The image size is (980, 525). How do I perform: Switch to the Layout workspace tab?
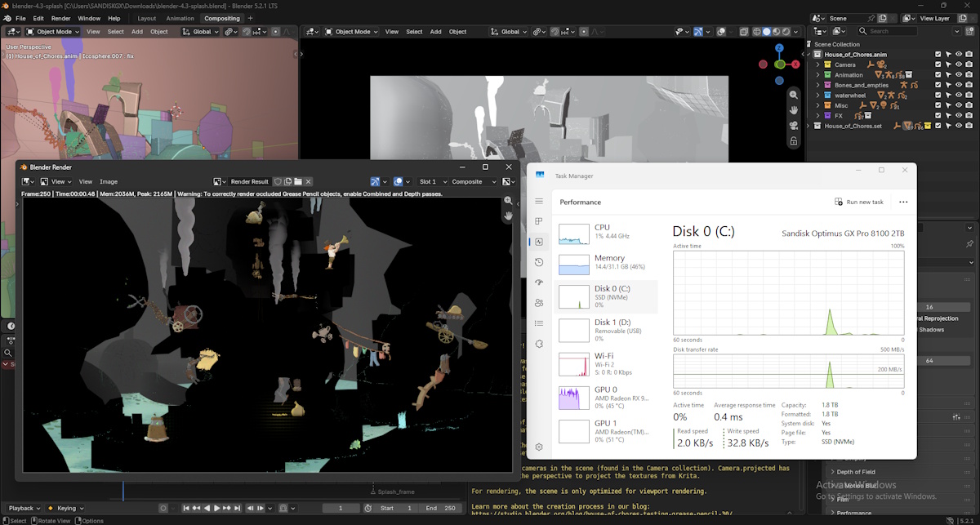[147, 18]
